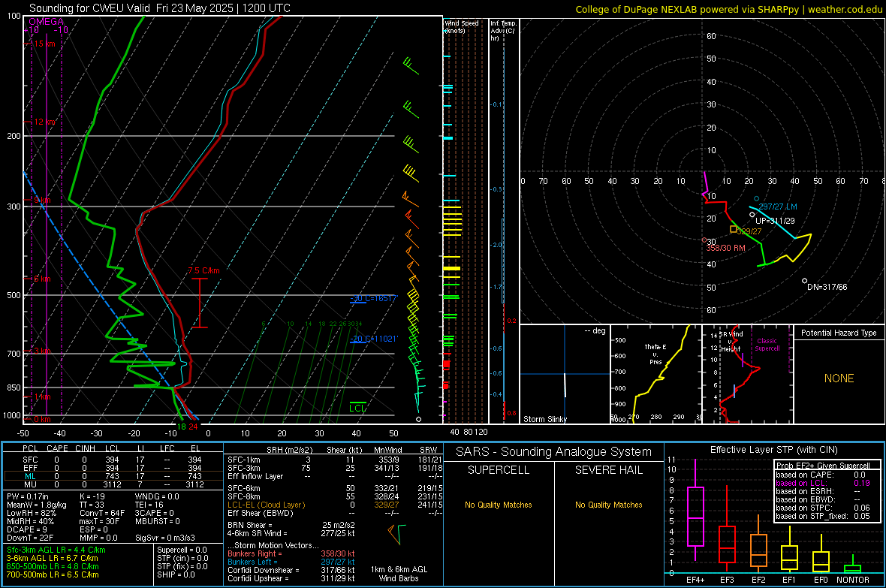The height and width of the screenshot is (588, 886).
Task: Click the 12 km height marker
Action: (44, 122)
